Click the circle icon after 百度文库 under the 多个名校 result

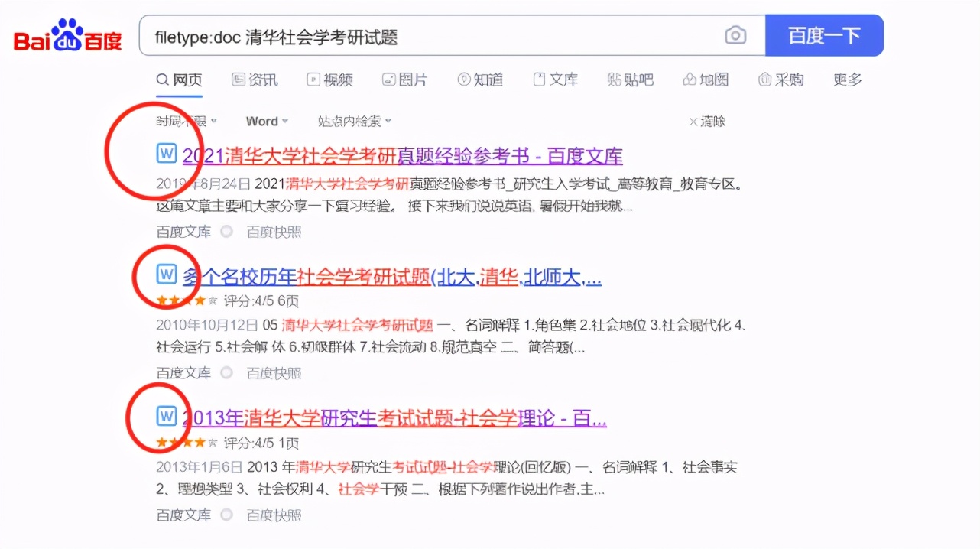pyautogui.click(x=227, y=373)
